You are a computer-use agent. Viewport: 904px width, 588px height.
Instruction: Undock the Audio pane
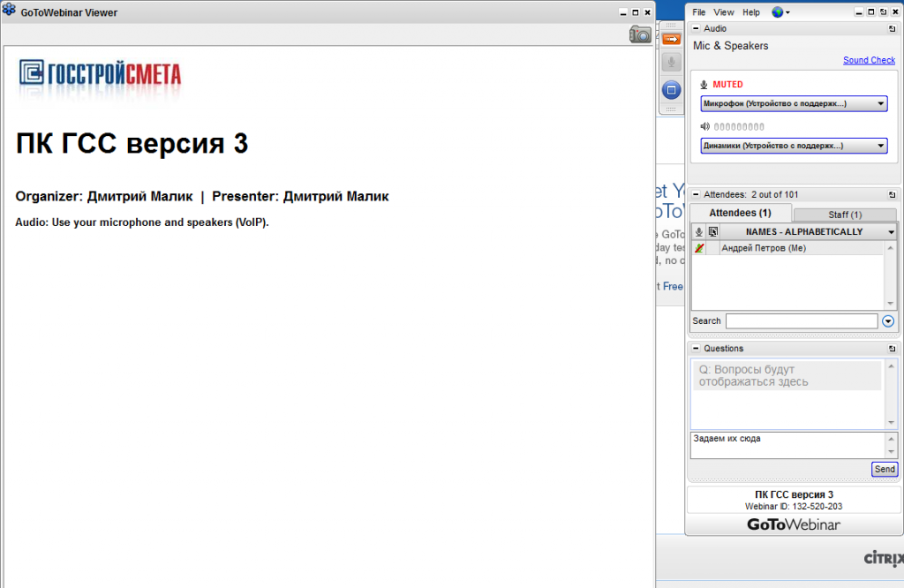[x=892, y=28]
